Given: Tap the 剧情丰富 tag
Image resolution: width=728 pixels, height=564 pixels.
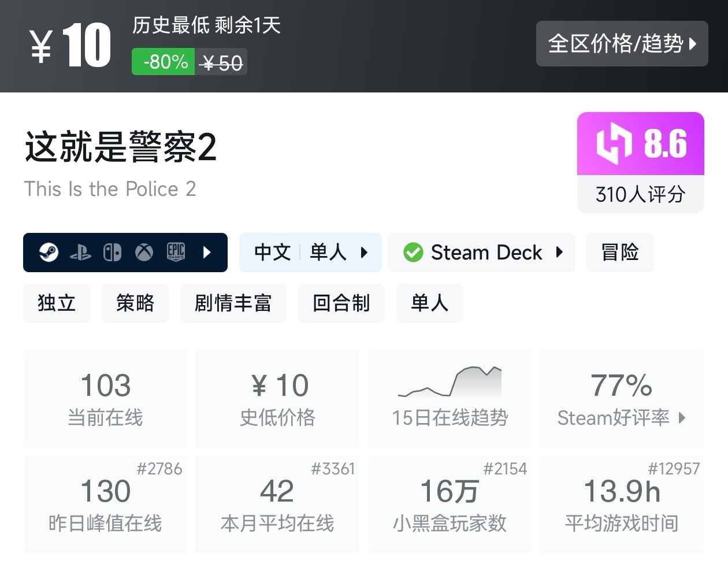Looking at the screenshot, I should pos(233,303).
